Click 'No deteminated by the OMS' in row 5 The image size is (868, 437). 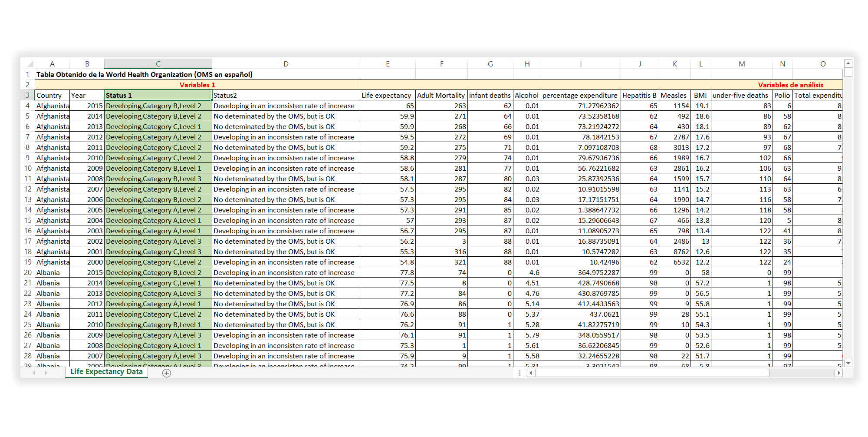(286, 116)
